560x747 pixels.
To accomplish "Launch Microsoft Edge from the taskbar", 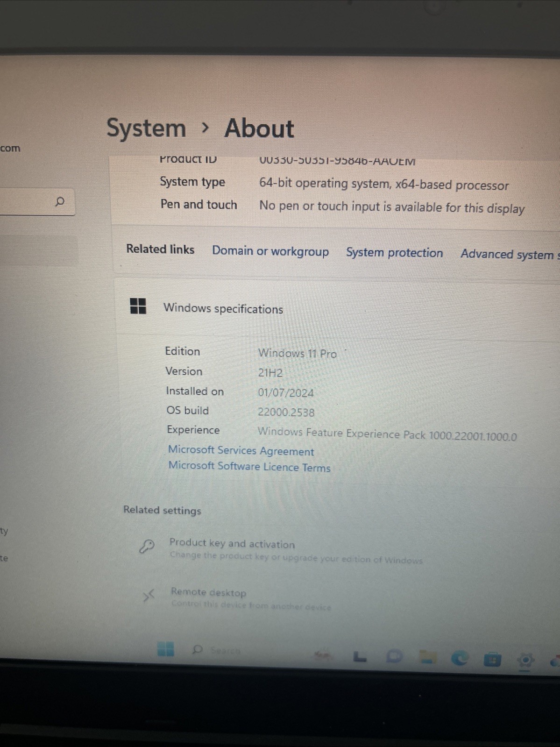I will click(460, 658).
